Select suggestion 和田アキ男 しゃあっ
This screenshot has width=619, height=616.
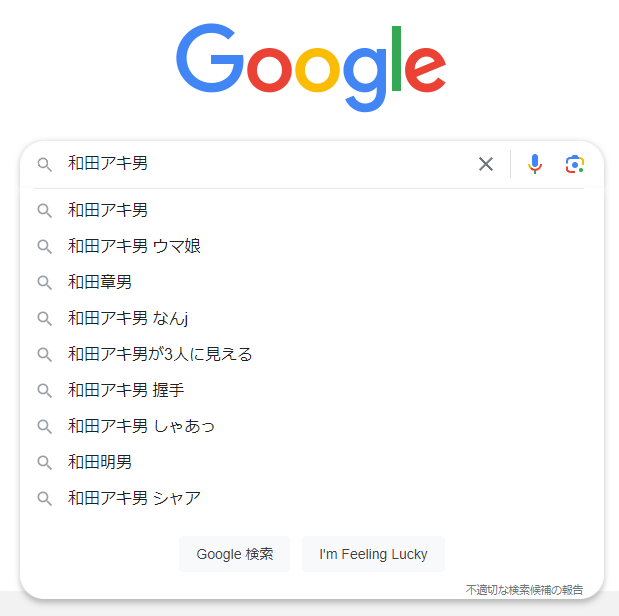point(141,426)
